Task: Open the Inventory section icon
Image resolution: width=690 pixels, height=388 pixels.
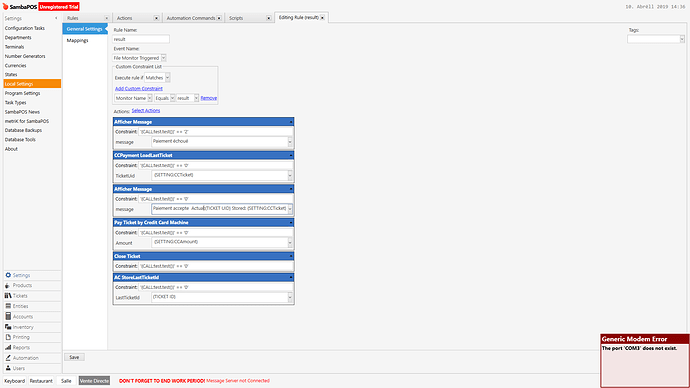Action: click(x=8, y=327)
